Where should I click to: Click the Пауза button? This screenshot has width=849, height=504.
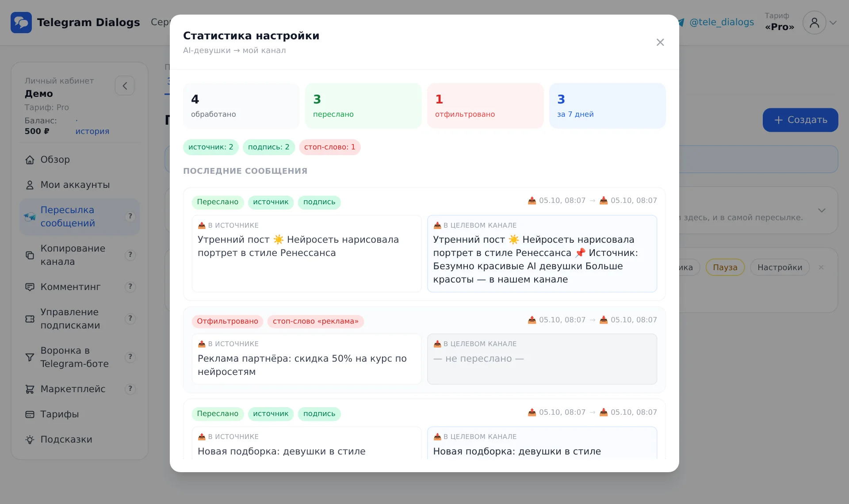click(x=725, y=267)
